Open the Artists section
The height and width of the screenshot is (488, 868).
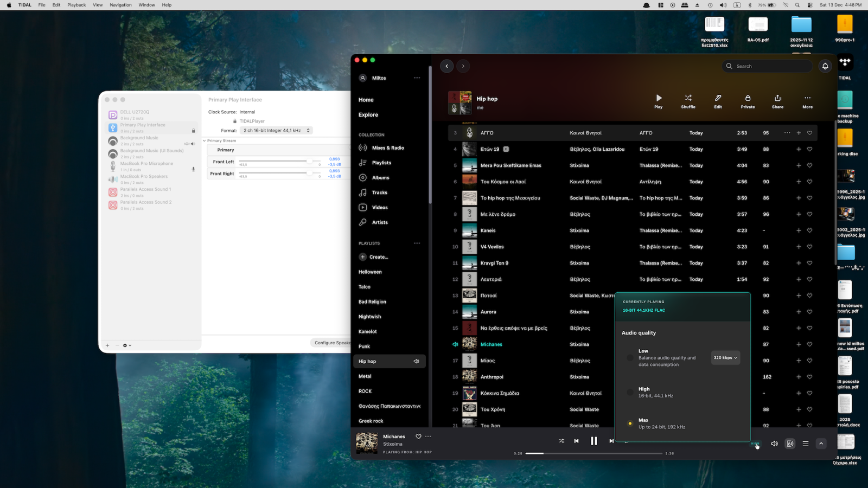click(380, 222)
